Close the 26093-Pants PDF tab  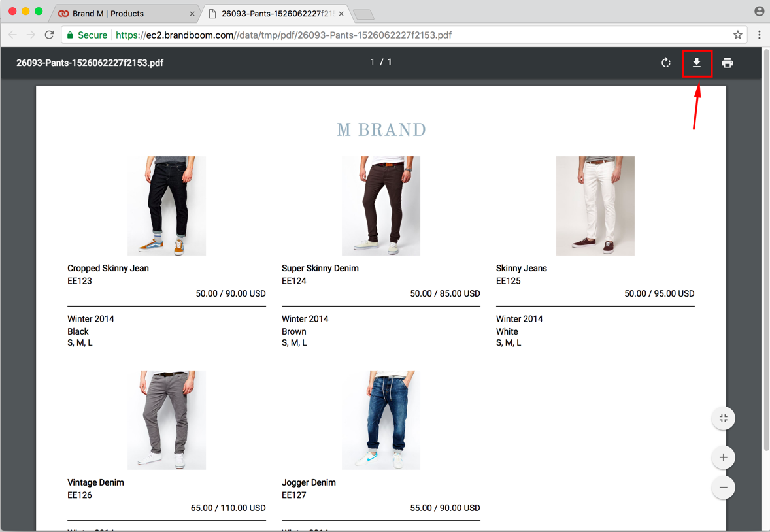[341, 14]
